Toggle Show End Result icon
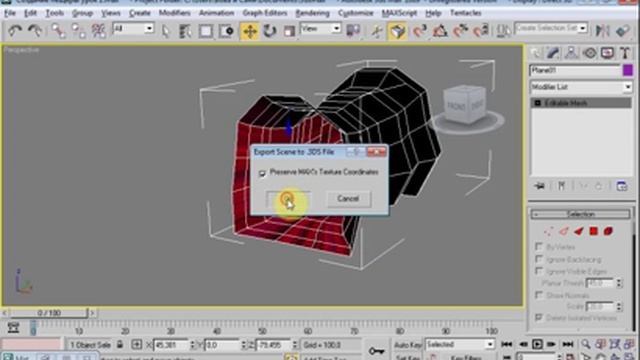 coord(562,186)
